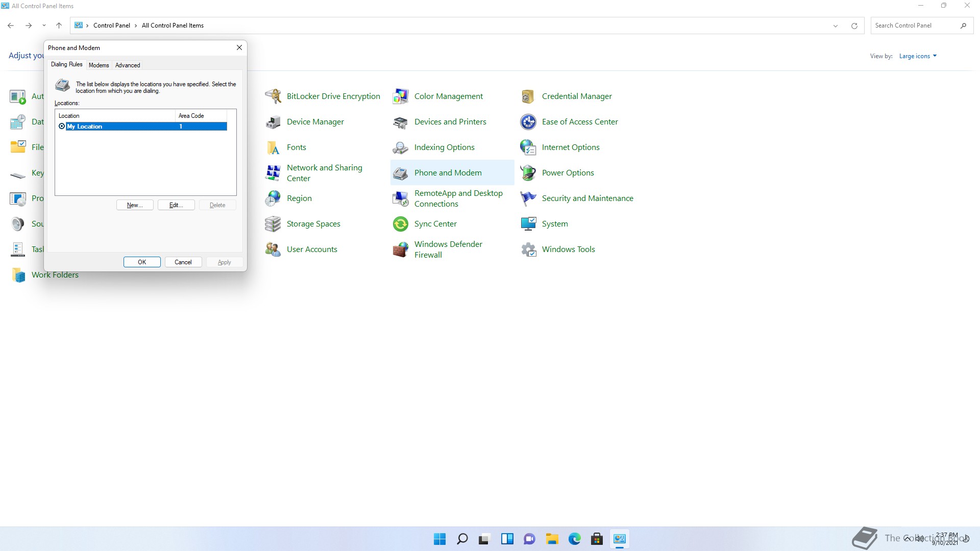
Task: Open Windows Defender Firewall icon
Action: pyautogui.click(x=401, y=249)
